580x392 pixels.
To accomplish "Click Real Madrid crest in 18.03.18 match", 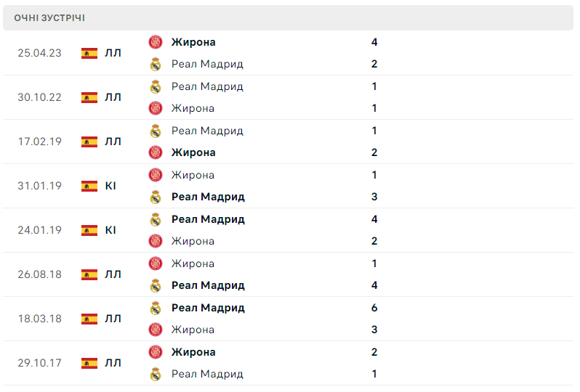I will (155, 308).
